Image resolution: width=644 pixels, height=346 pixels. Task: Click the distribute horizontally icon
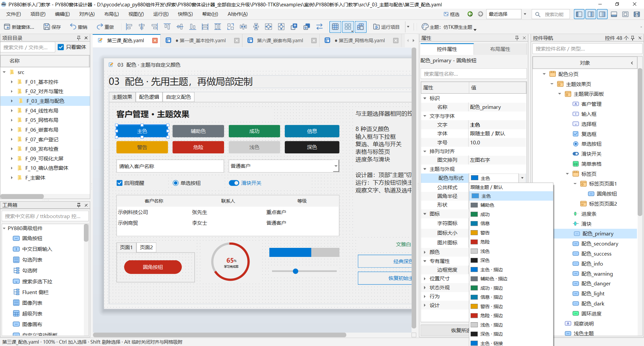[x=243, y=27]
